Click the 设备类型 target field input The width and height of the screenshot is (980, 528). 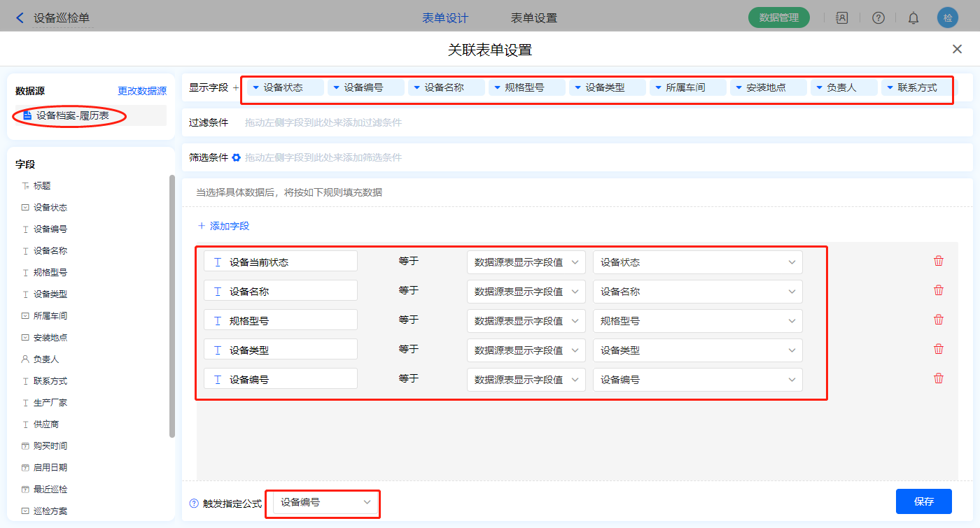click(281, 350)
